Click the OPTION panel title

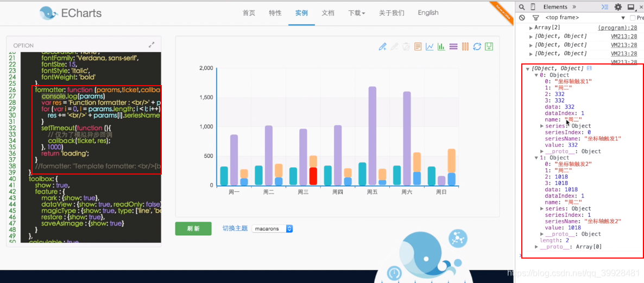click(x=23, y=46)
